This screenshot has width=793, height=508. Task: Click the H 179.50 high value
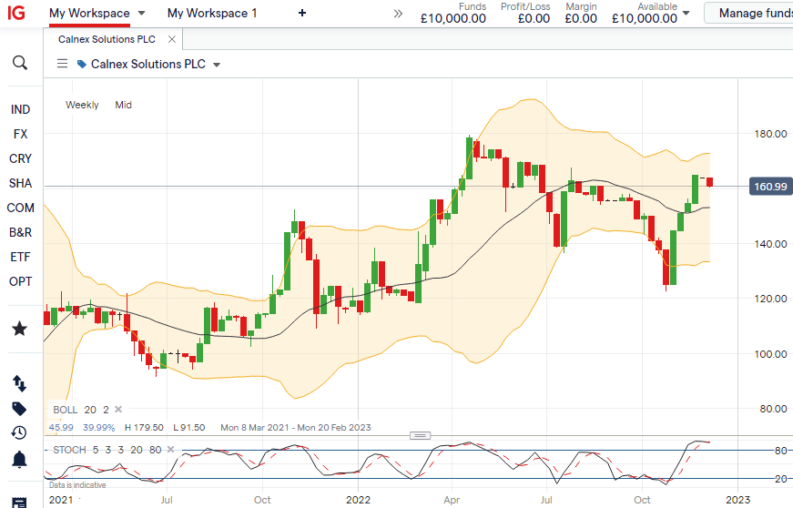(144, 428)
